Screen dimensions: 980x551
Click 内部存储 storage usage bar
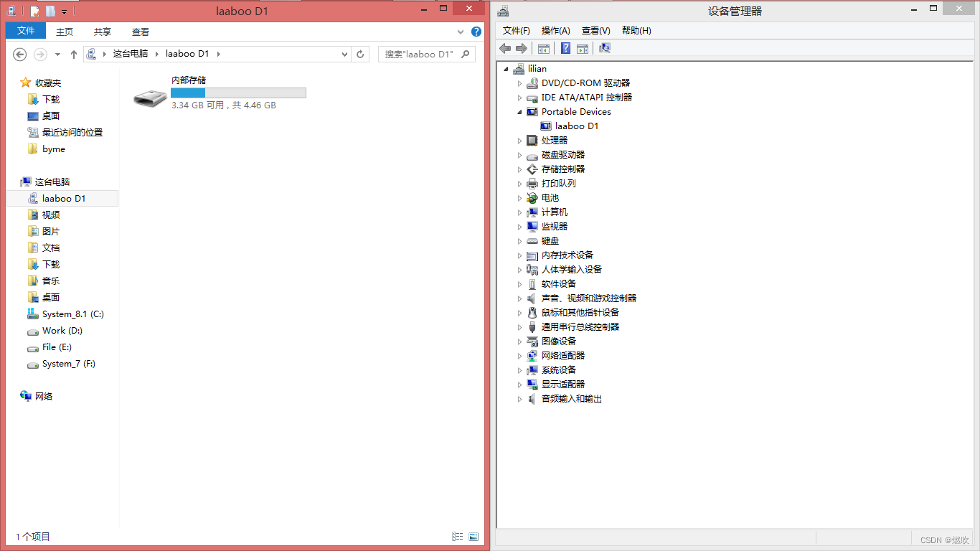pos(238,93)
